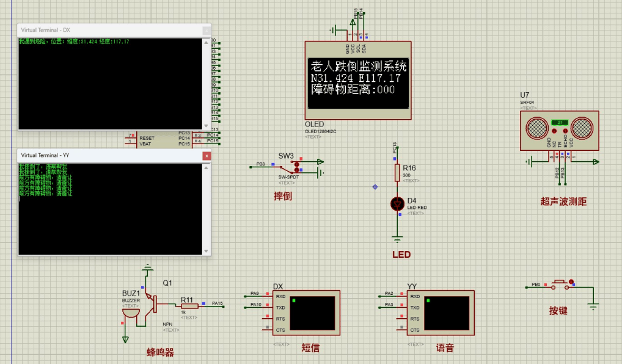Select the SRF04 ultrasonic sensor U7
The width and height of the screenshot is (622, 364).
coord(559,129)
